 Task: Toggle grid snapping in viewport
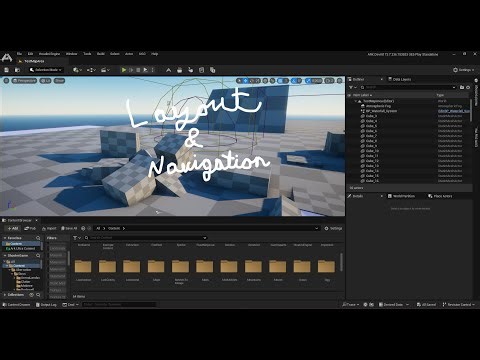pos(280,81)
